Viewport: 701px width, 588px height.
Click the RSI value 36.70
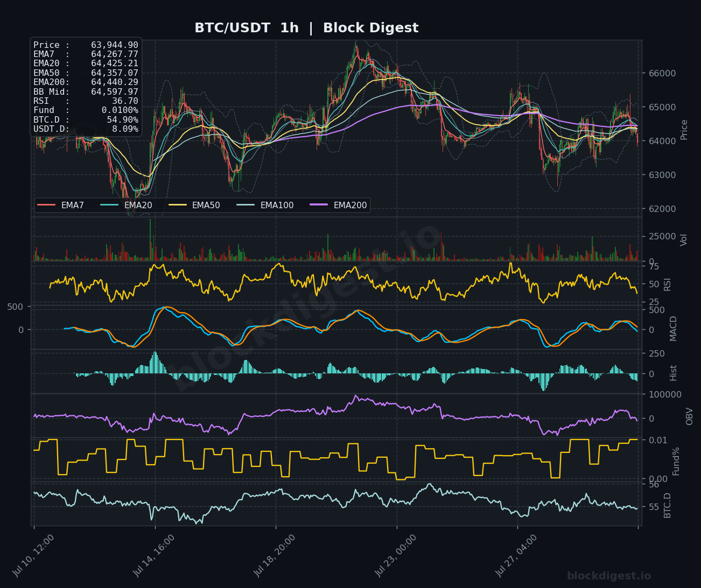[x=125, y=101]
